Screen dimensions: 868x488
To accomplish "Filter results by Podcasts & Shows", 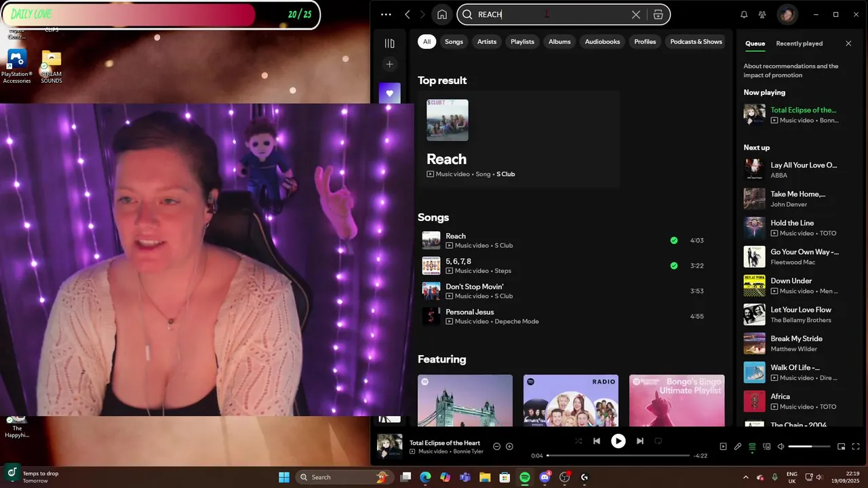I will click(x=696, y=41).
